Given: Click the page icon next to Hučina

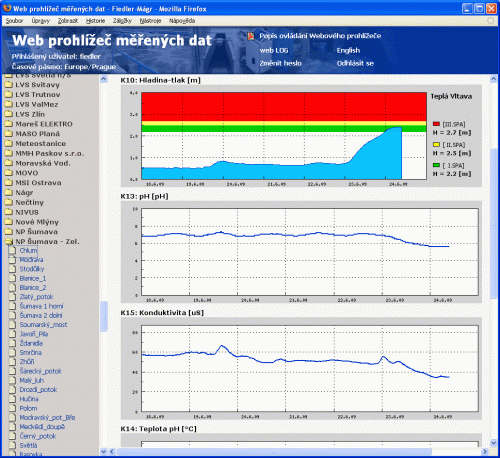Looking at the screenshot, I should (x=12, y=399).
